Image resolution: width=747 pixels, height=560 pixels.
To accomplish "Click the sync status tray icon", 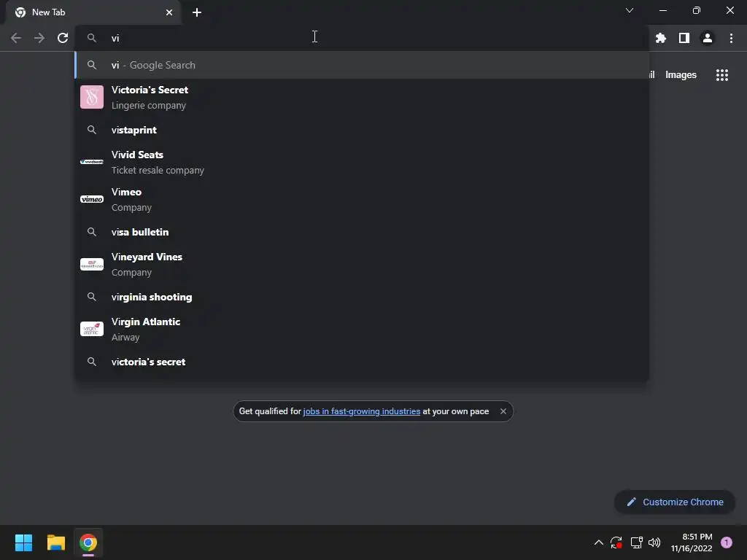I will coord(616,542).
